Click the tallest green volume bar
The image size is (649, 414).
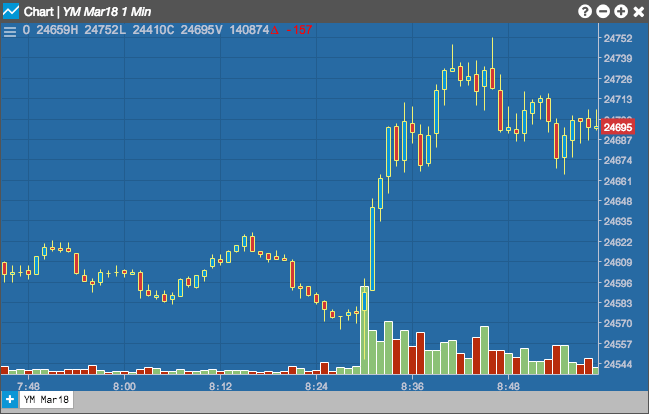tap(364, 330)
